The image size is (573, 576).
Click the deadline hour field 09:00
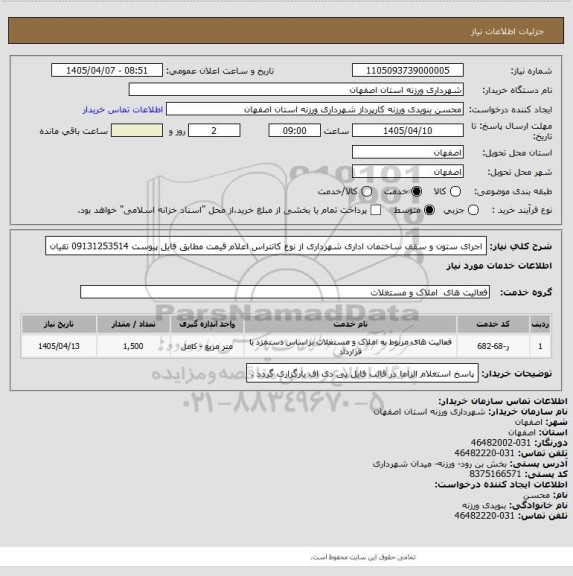(295, 130)
